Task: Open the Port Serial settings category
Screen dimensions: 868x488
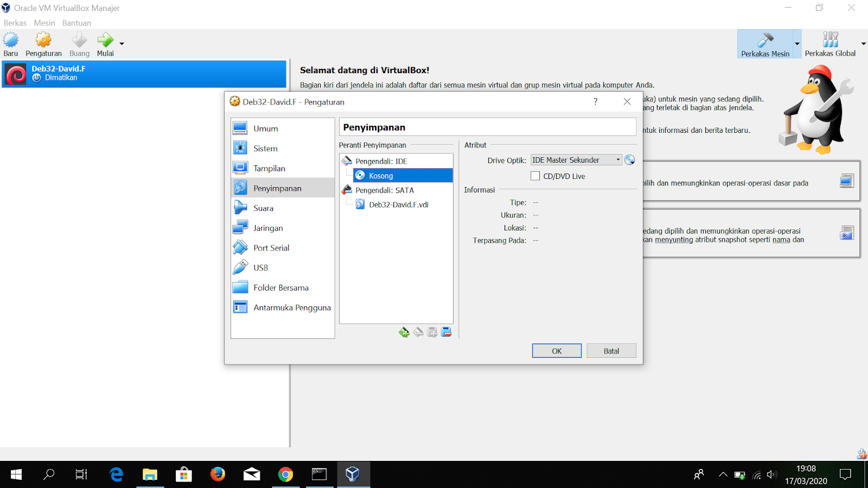Action: (x=283, y=248)
